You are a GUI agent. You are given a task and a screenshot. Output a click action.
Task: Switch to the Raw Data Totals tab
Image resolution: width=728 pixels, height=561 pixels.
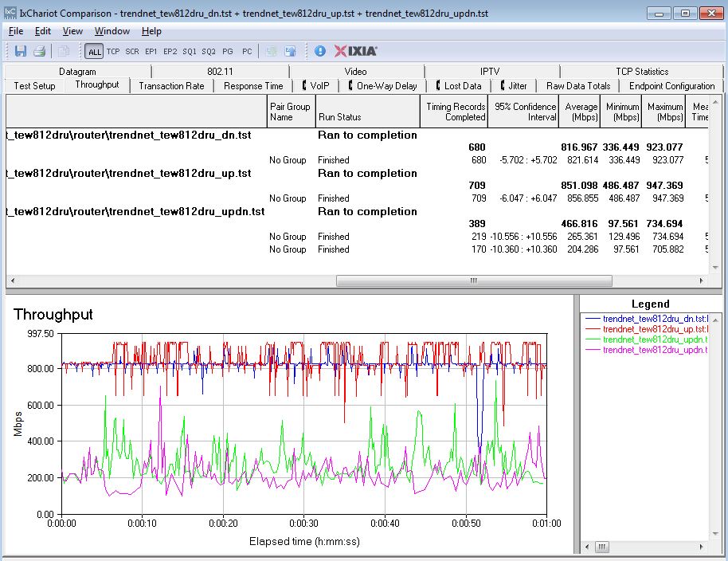pyautogui.click(x=578, y=86)
